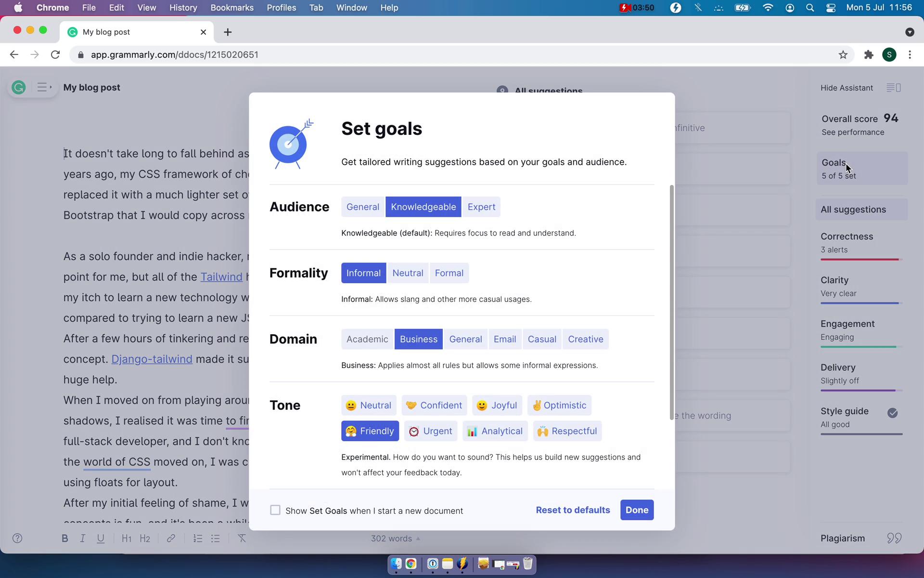
Task: Set formality to Informal
Action: coord(363,273)
